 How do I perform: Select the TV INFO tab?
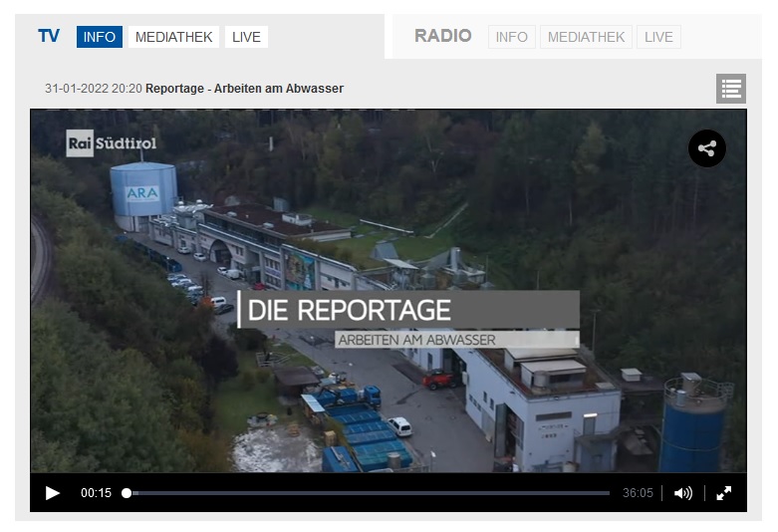(100, 37)
